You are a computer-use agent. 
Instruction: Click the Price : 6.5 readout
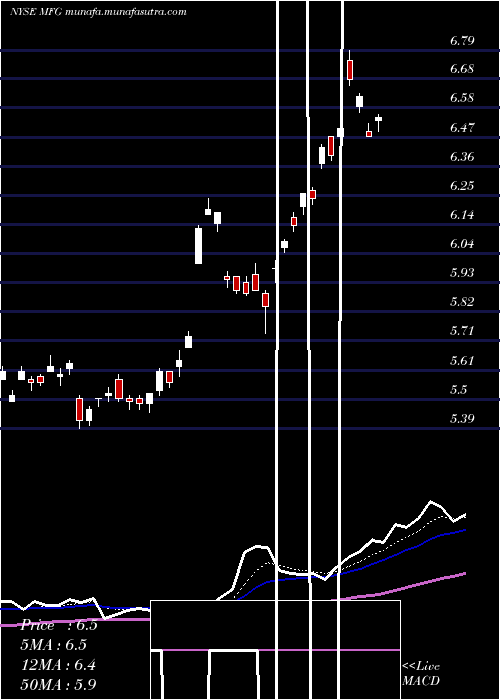click(59, 625)
